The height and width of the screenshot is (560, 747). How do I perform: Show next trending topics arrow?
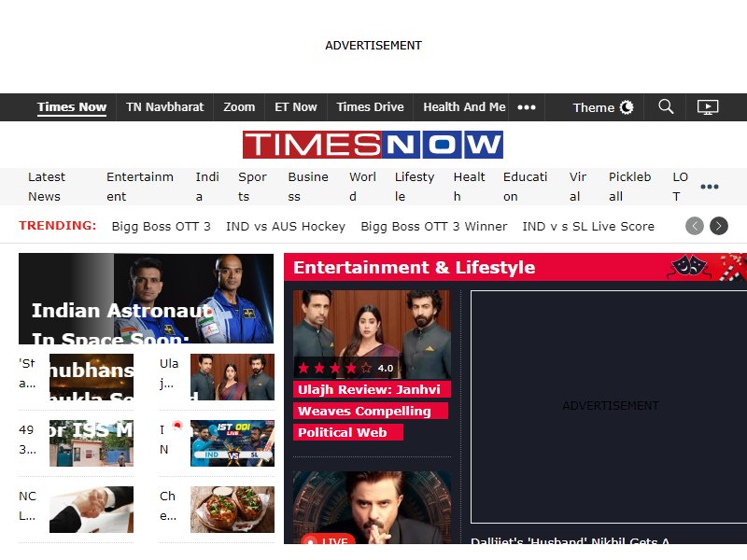pos(719,226)
